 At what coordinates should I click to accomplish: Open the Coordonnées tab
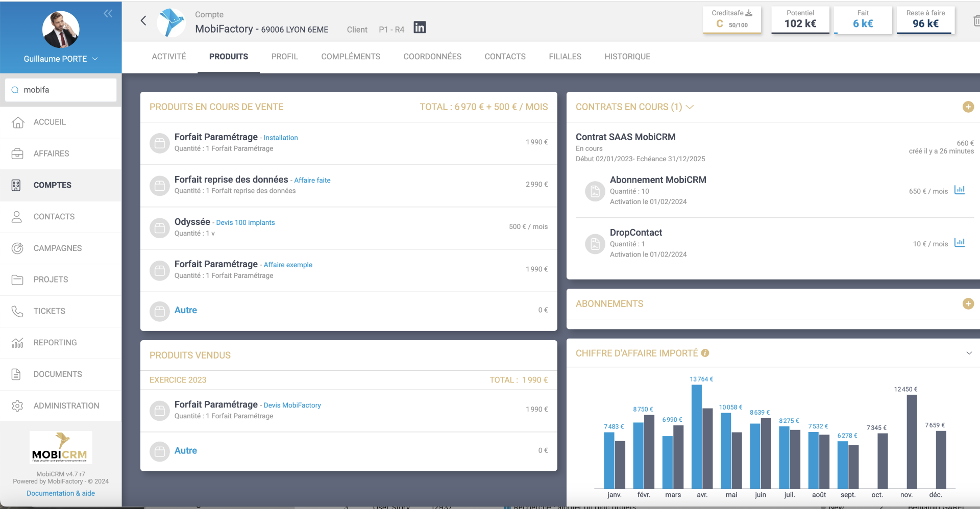click(432, 57)
